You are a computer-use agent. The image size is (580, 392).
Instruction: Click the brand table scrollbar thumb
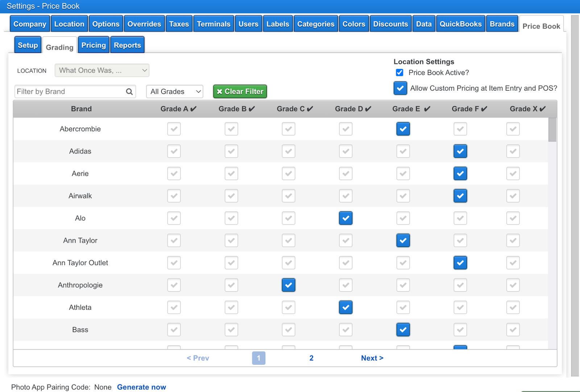[552, 129]
